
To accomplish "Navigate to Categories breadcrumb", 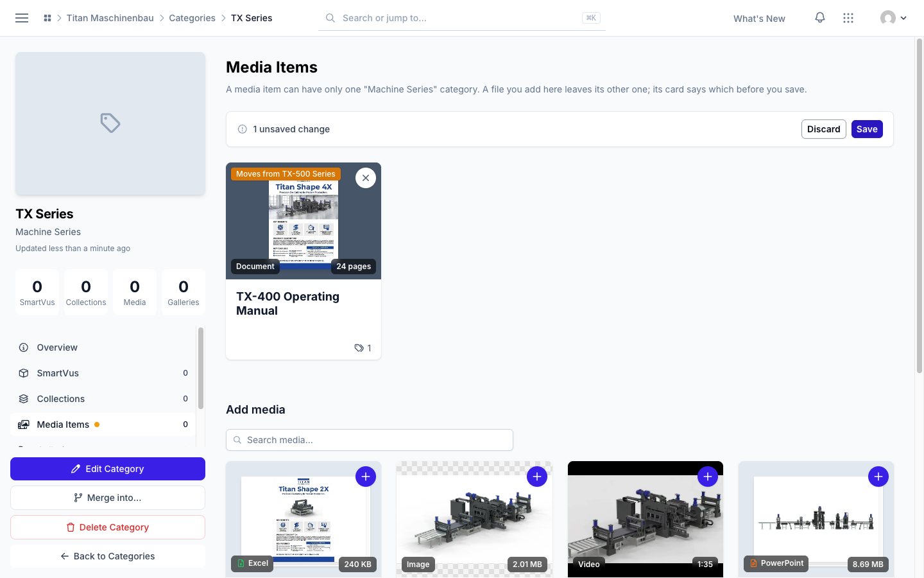I will pyautogui.click(x=192, y=18).
